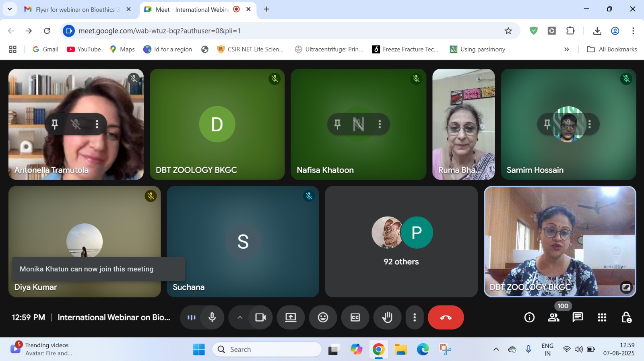The height and width of the screenshot is (361, 644).
Task: Open the Activities grid panel
Action: pos(602,318)
